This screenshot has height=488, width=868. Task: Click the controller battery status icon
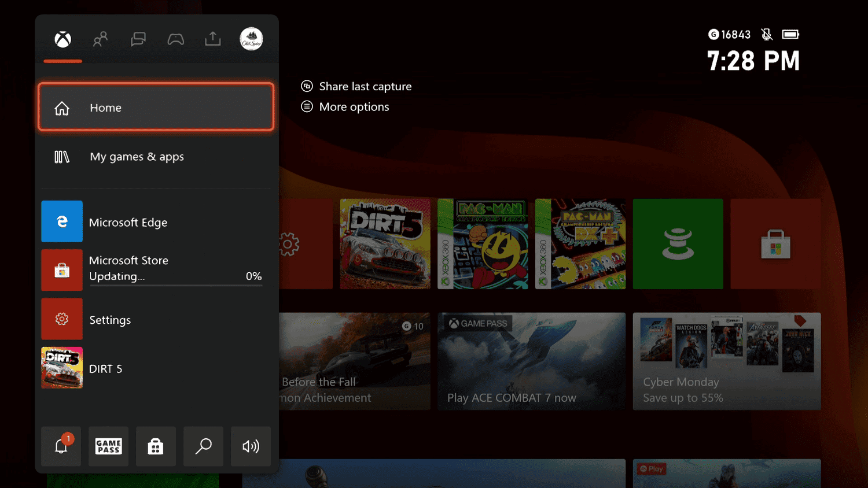click(x=790, y=35)
